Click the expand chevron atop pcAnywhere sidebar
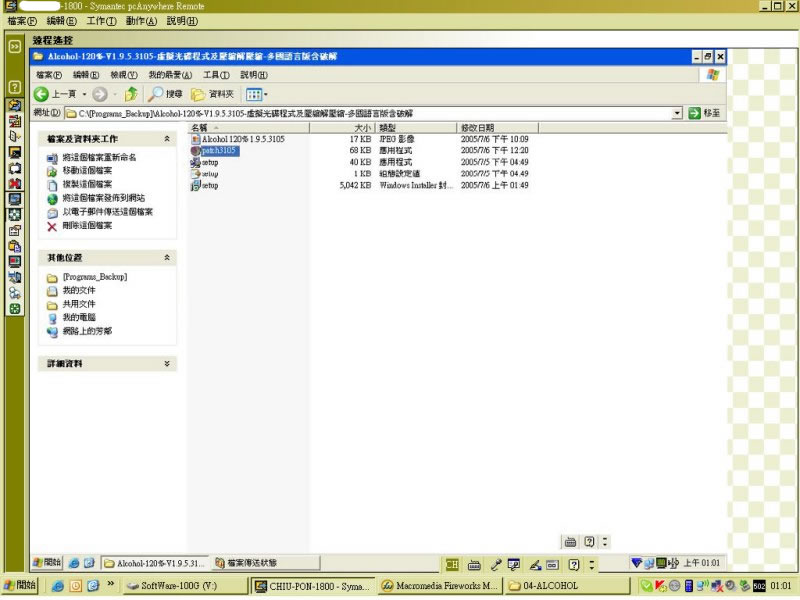Screen dimensions: 800x600 [15, 46]
